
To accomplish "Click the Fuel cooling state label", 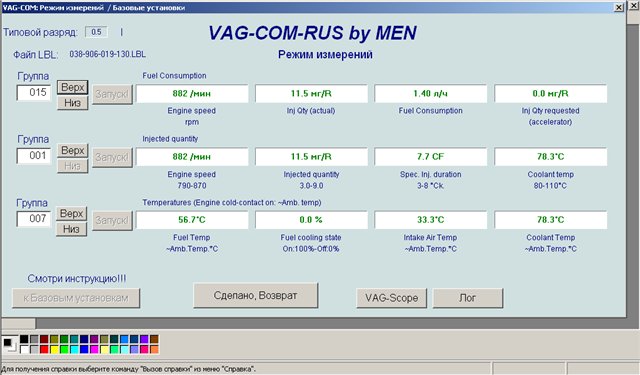I will coord(311,237).
